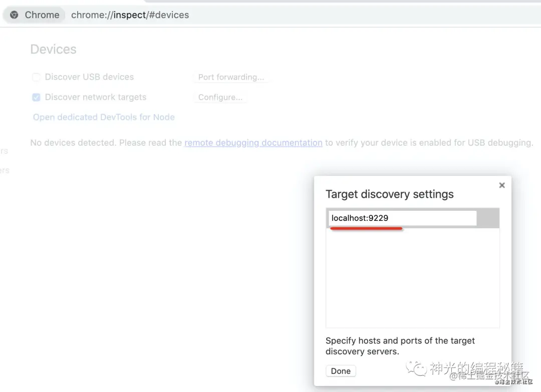This screenshot has width=541, height=392.
Task: Open the Configure network targets button
Action: pyautogui.click(x=220, y=97)
